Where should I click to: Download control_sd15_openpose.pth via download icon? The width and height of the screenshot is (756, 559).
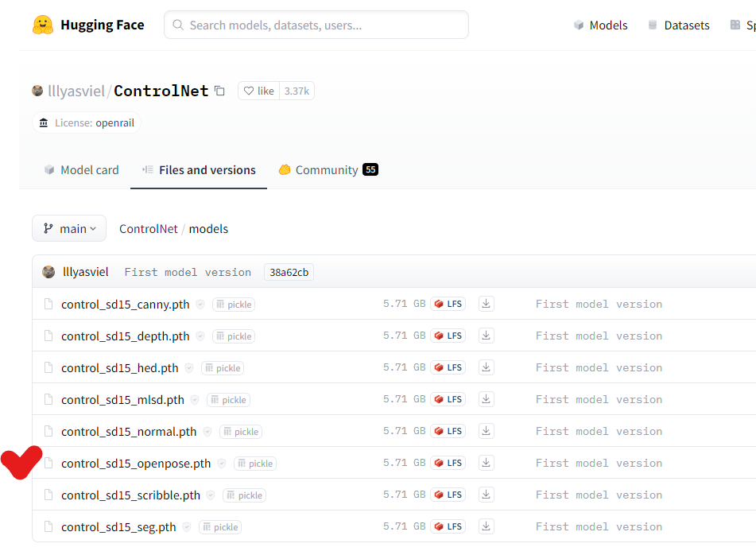click(486, 463)
